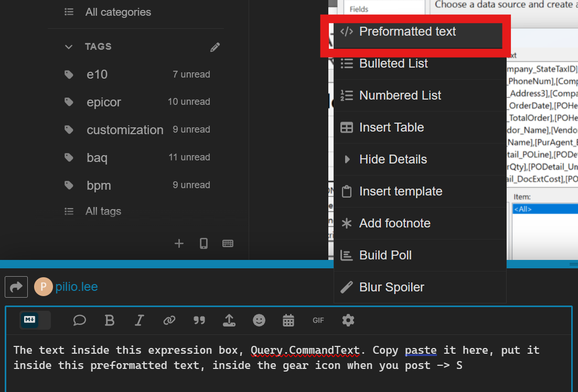Open the pilio.lee user link

tap(77, 287)
